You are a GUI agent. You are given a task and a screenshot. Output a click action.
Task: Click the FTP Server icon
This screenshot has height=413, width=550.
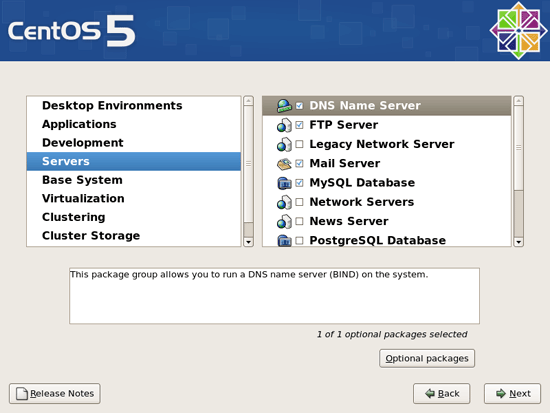[x=284, y=125]
